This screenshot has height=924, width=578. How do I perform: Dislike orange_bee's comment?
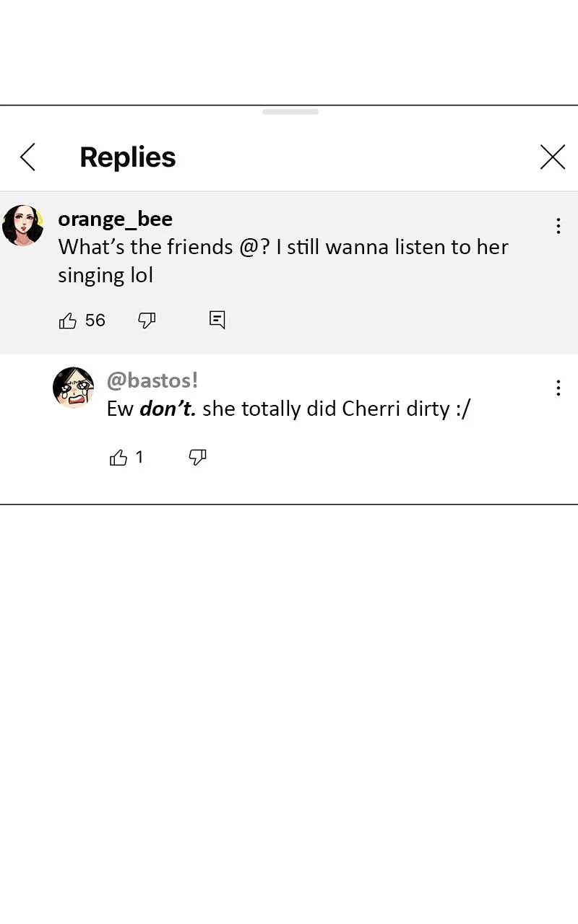[147, 321]
